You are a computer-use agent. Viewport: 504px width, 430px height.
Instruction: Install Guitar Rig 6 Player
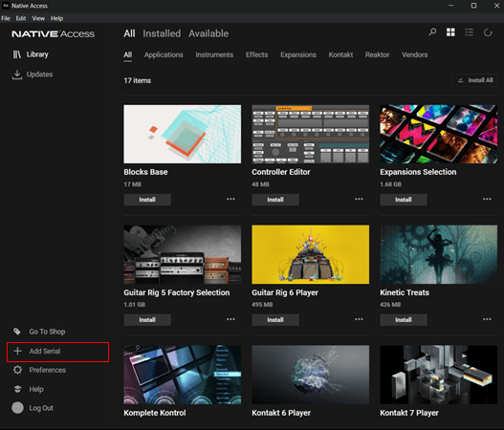pyautogui.click(x=275, y=320)
